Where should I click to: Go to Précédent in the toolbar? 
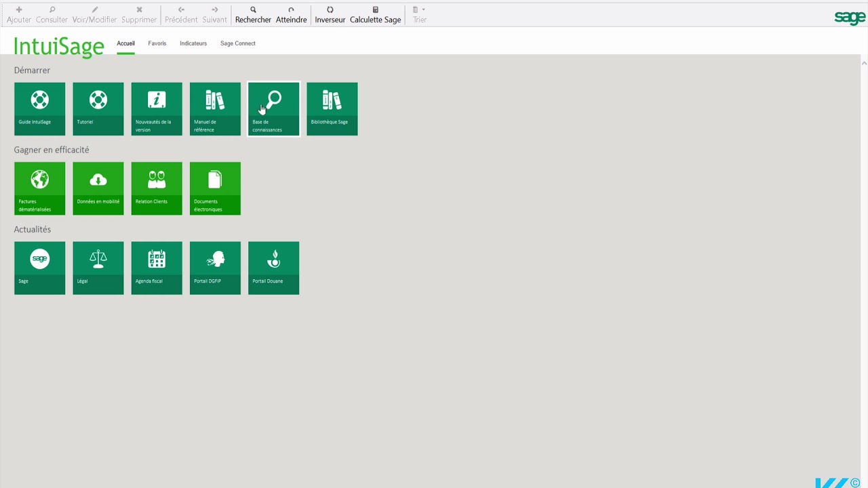coord(181,15)
